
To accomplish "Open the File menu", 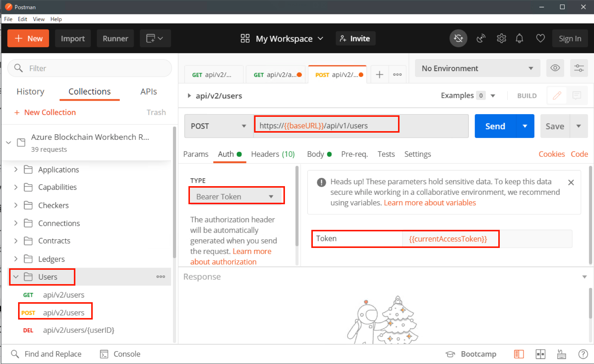I will (x=8, y=19).
